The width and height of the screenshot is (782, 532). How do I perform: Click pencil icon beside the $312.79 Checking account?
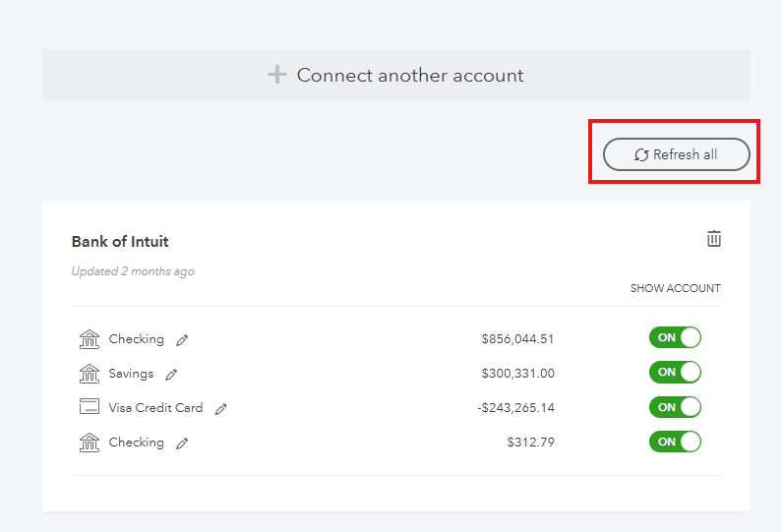182,443
